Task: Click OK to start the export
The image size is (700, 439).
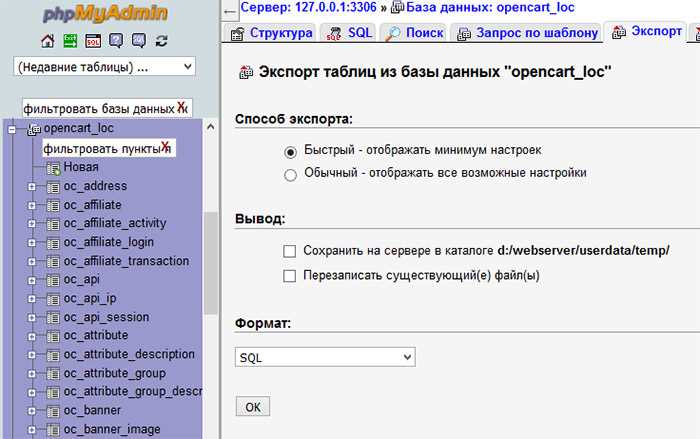Action: coord(253,407)
